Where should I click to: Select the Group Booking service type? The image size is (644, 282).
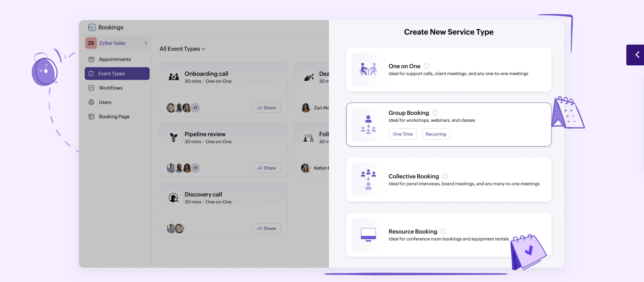(449, 124)
